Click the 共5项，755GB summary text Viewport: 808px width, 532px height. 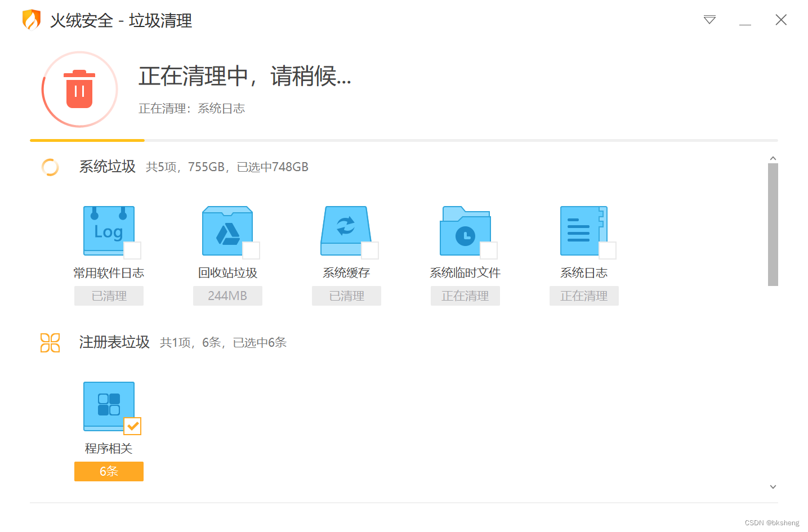(x=227, y=167)
